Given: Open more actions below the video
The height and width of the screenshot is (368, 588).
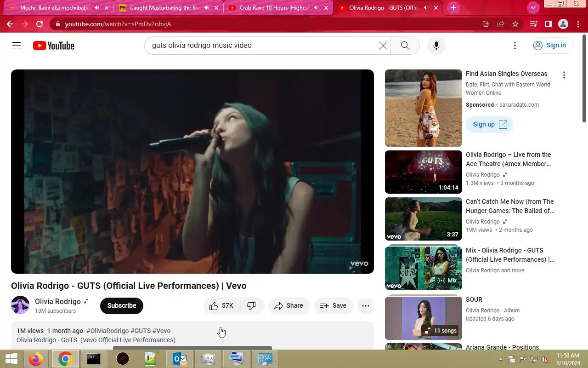Looking at the screenshot, I should tap(366, 305).
